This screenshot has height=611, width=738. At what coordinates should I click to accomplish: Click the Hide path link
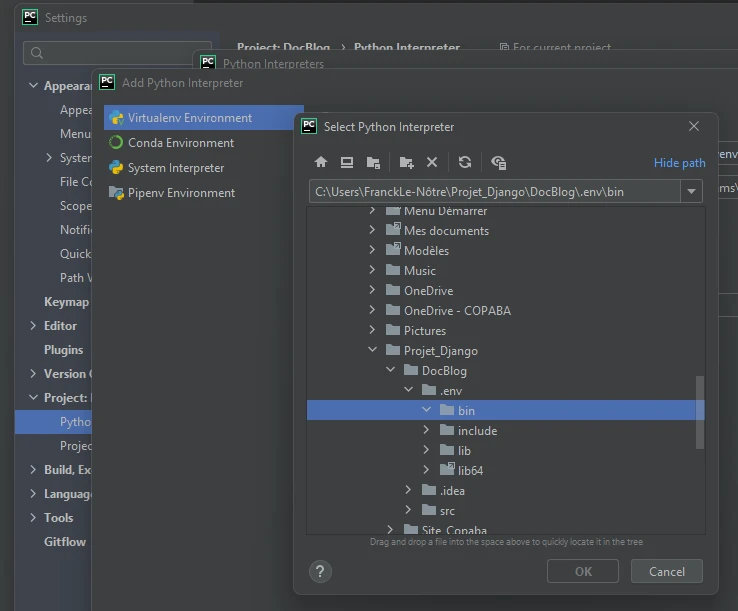pyautogui.click(x=679, y=163)
